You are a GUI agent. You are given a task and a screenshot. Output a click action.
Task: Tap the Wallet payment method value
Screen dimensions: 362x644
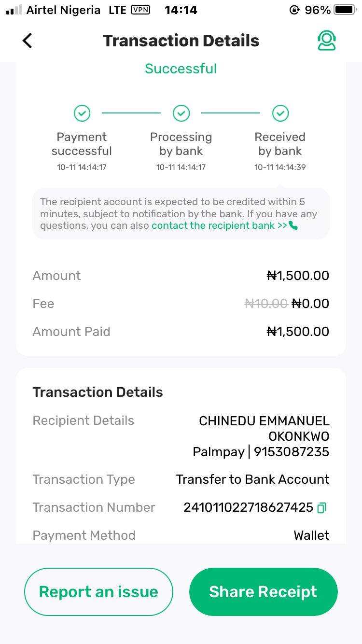tap(311, 535)
